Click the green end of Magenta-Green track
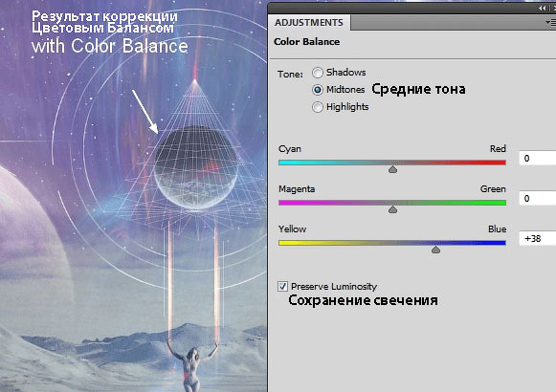The height and width of the screenshot is (392, 556). 500,203
